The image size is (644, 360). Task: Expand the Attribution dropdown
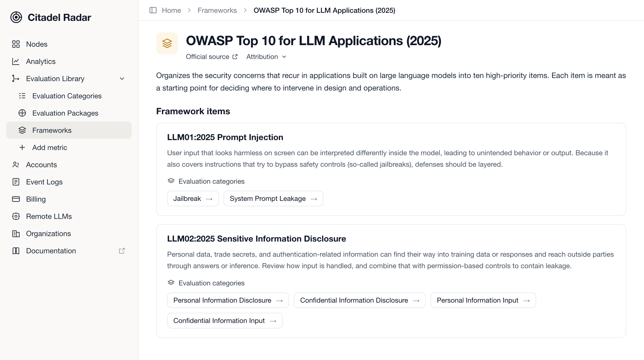266,57
